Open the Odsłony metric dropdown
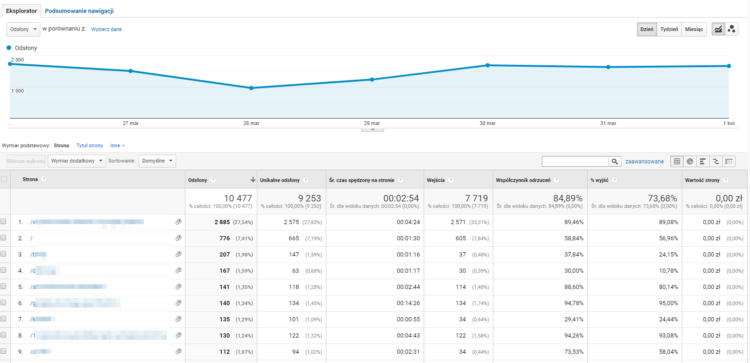 coord(23,29)
